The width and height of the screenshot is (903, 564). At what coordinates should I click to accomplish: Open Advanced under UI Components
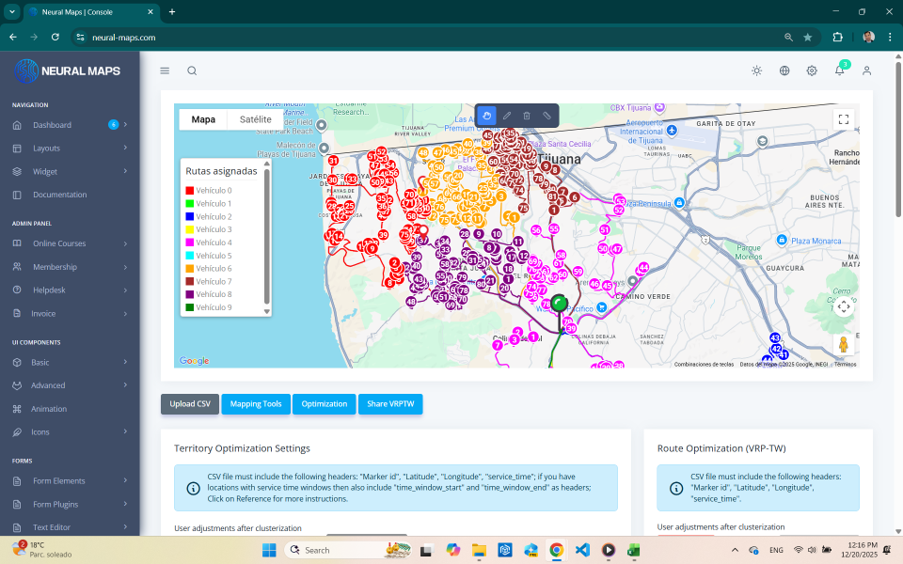click(x=48, y=385)
